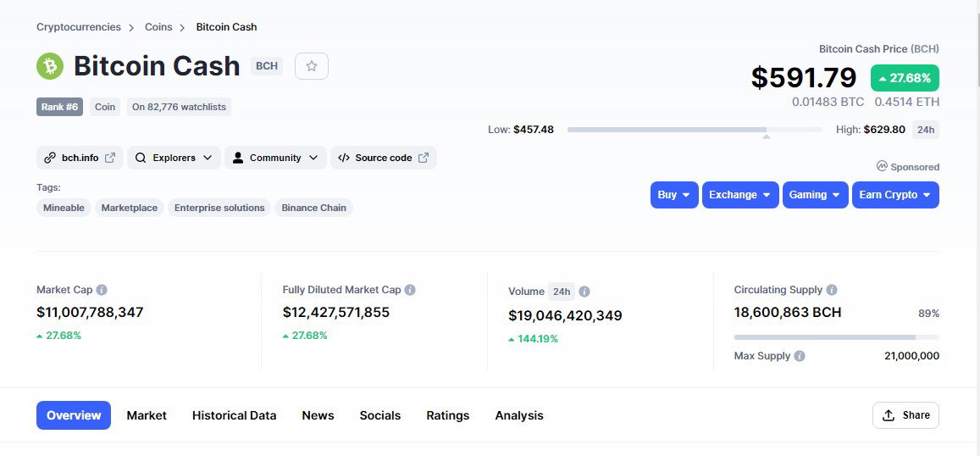Click the On 82,776 watchlists badge
Image resolution: width=980 pixels, height=456 pixels.
coord(179,107)
